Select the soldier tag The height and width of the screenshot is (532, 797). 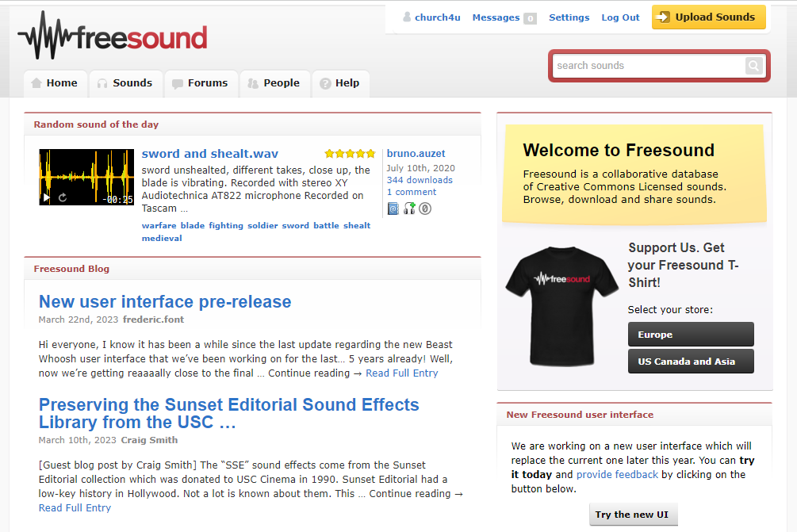coord(262,226)
